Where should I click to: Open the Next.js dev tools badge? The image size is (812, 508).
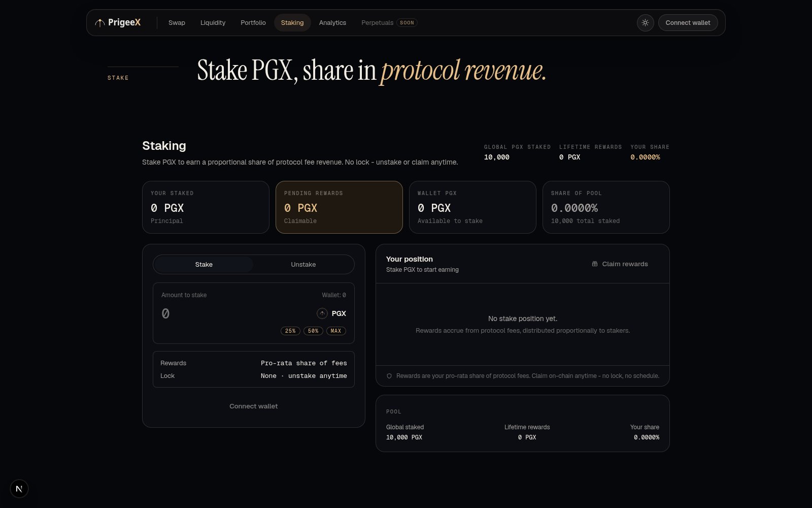[19, 489]
